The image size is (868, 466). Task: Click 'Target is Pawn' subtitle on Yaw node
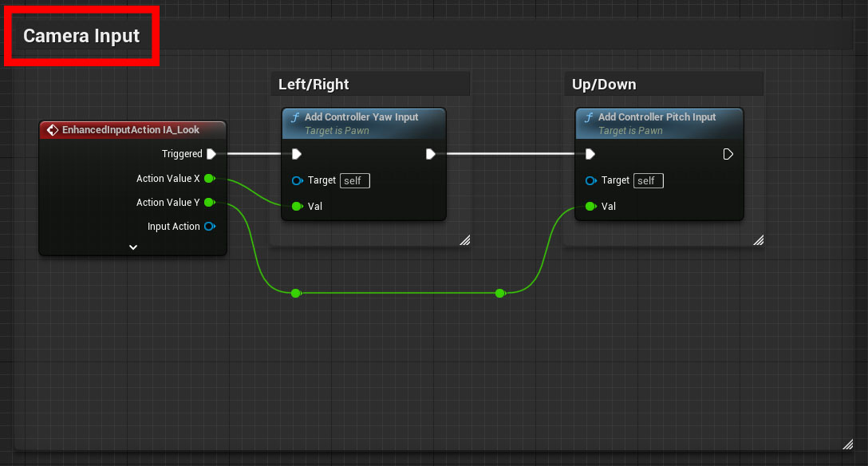coord(337,131)
